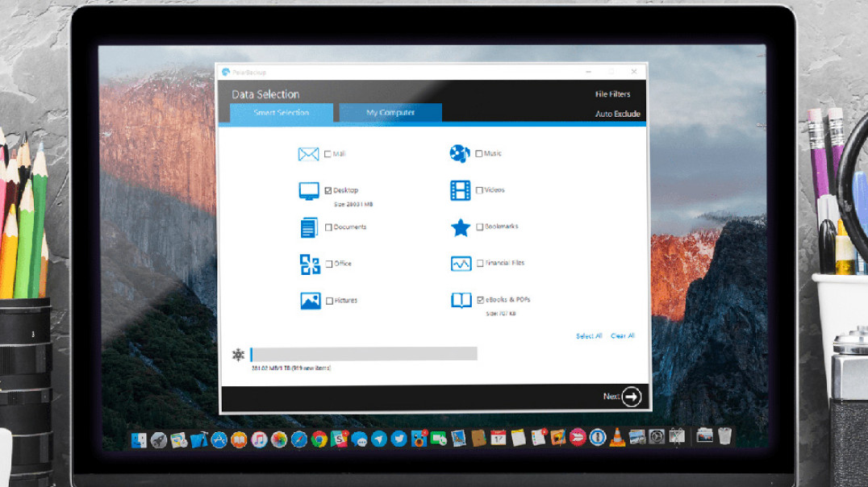Click the storage usage text under the bar

291,368
